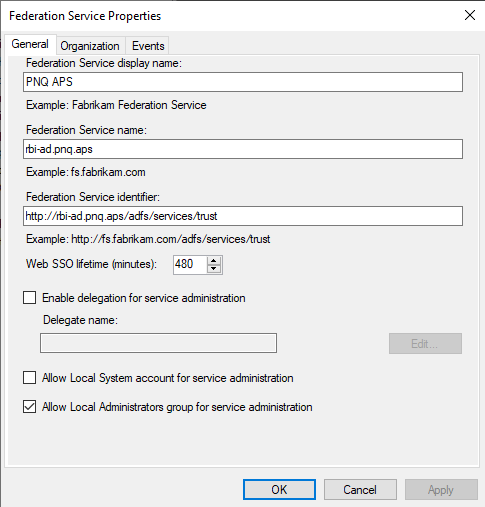Viewport: 485px width, 507px height.
Task: Increase Web SSO lifetime with up arrow
Action: point(214,261)
